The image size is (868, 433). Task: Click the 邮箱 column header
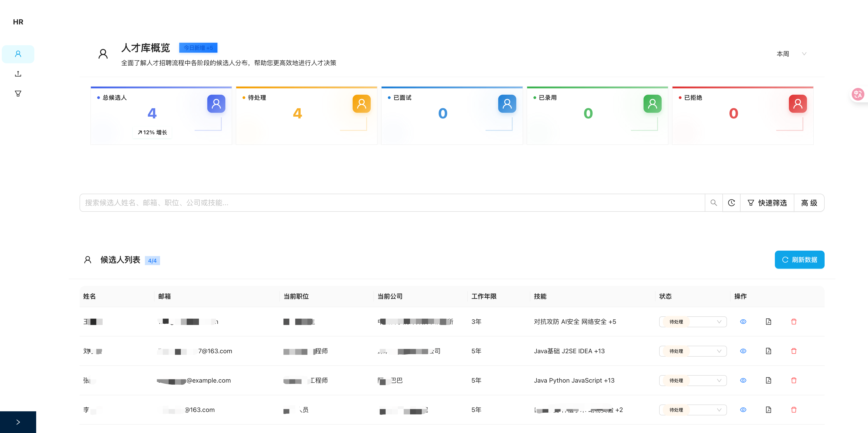tap(164, 297)
